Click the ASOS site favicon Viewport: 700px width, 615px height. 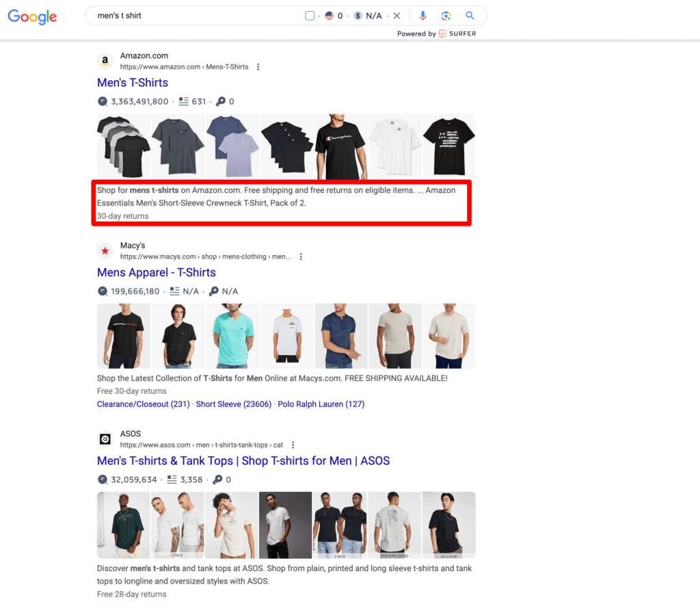(105, 439)
